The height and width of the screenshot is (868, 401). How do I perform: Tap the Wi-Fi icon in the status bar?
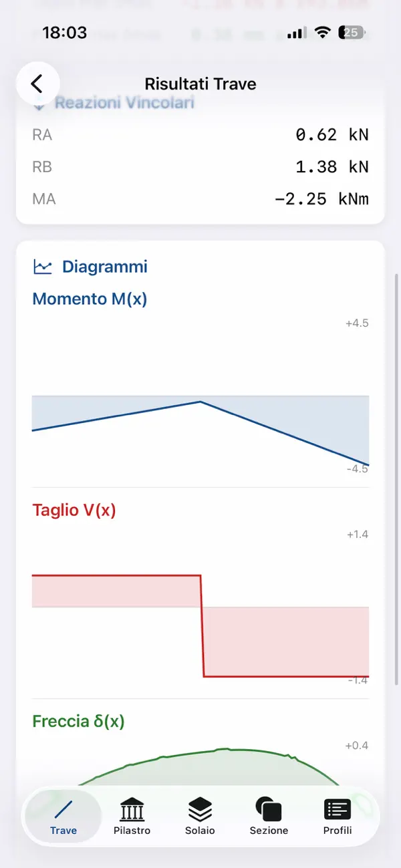click(x=322, y=31)
